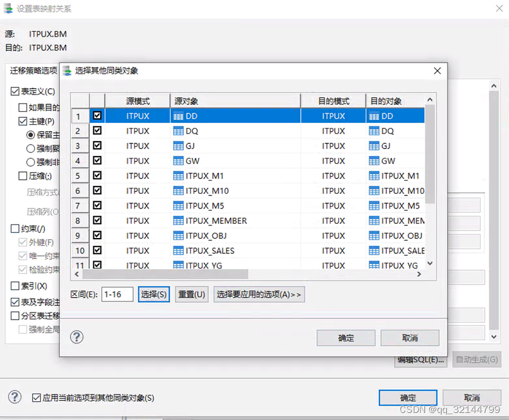Click 目的对象 column header

tap(395, 101)
